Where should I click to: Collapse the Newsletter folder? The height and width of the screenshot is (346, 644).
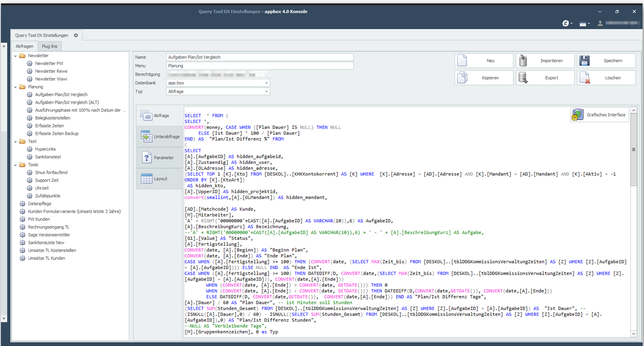pyautogui.click(x=16, y=56)
